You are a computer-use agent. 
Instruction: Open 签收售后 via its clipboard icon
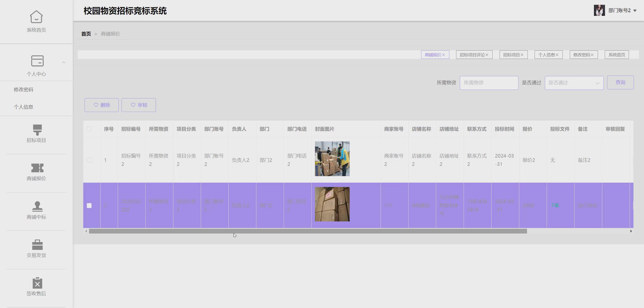pyautogui.click(x=37, y=283)
